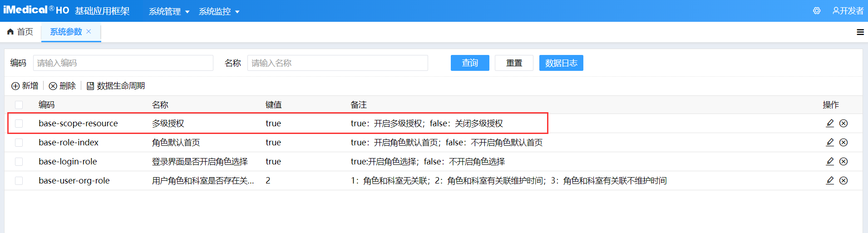Edit the base-scope-resource row
Image resolution: width=868 pixels, height=233 pixels.
(830, 123)
